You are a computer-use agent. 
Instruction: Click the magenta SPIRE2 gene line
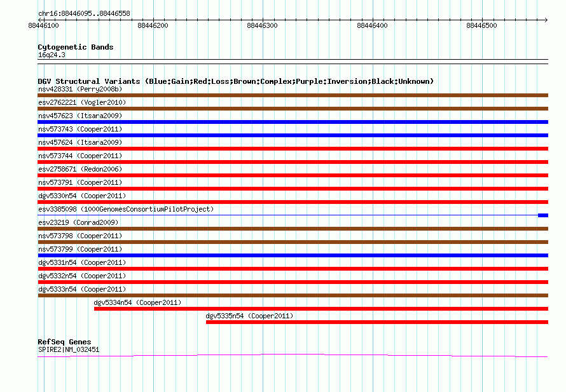tap(293, 356)
